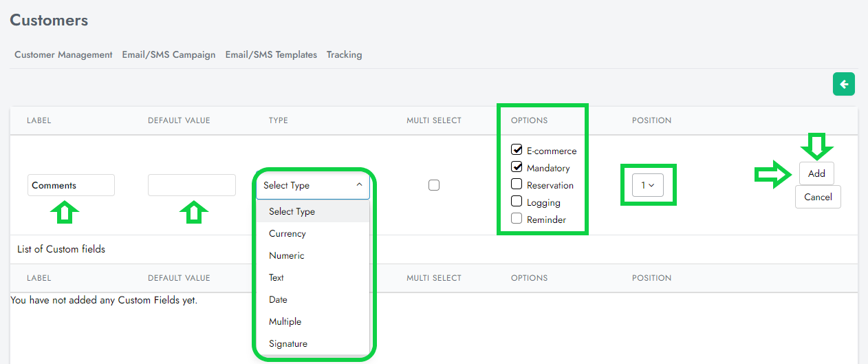Uncheck the Mandatory option checkbox
Viewport: 868px width, 364px height.
517,167
